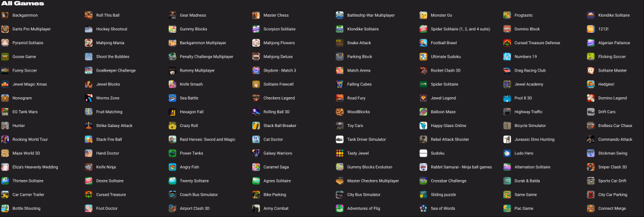Open Rocking World Tour link
This screenshot has height=217, width=644.
click(30, 139)
